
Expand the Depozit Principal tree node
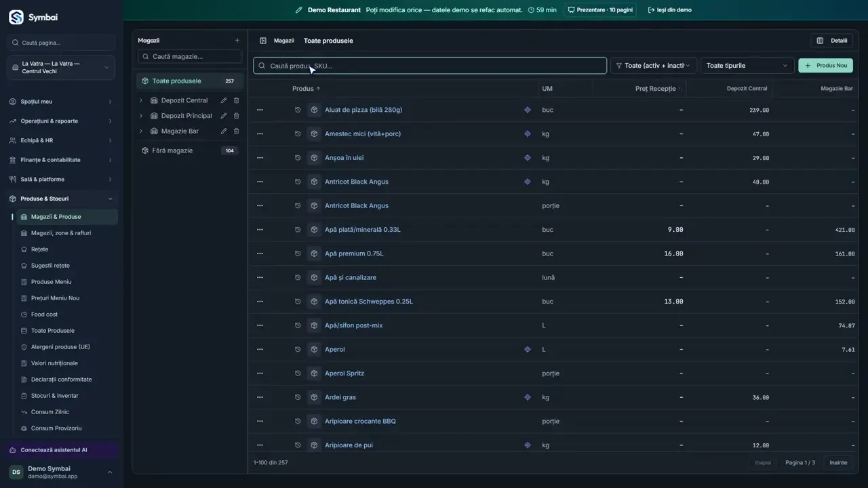(141, 116)
